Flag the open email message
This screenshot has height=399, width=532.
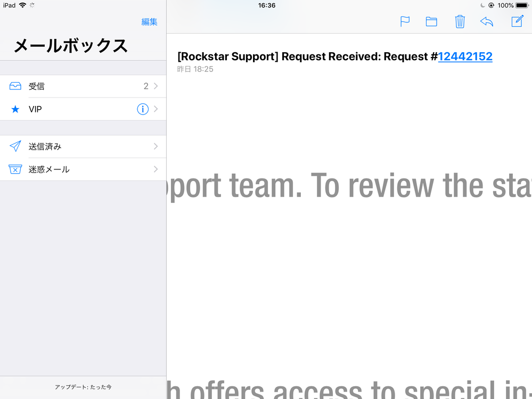405,21
